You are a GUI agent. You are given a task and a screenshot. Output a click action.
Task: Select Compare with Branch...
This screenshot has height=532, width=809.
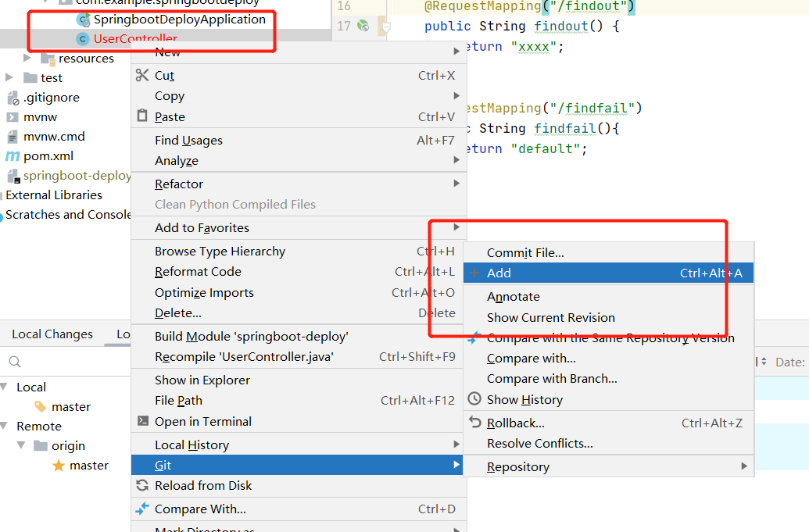[x=608, y=379]
